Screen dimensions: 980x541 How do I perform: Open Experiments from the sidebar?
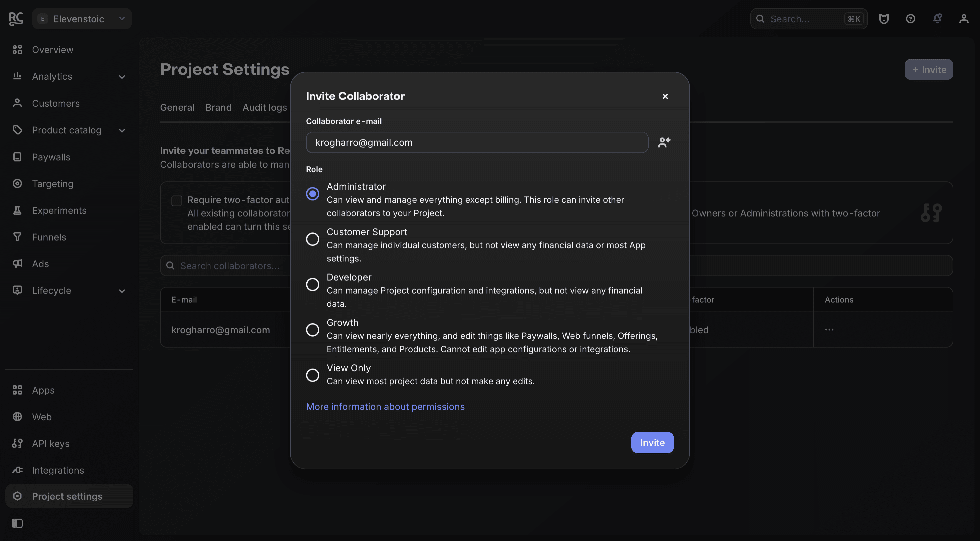[69, 210]
